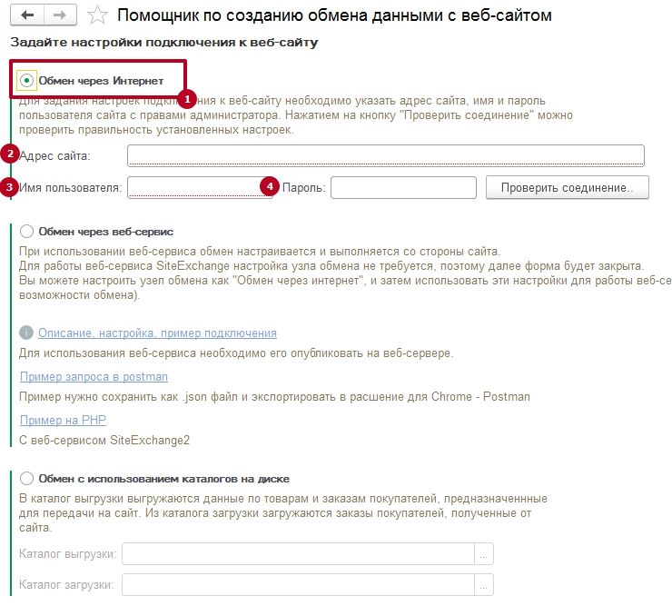Open browse button for Каталог загрузки
This screenshot has width=672, height=616.
[484, 584]
